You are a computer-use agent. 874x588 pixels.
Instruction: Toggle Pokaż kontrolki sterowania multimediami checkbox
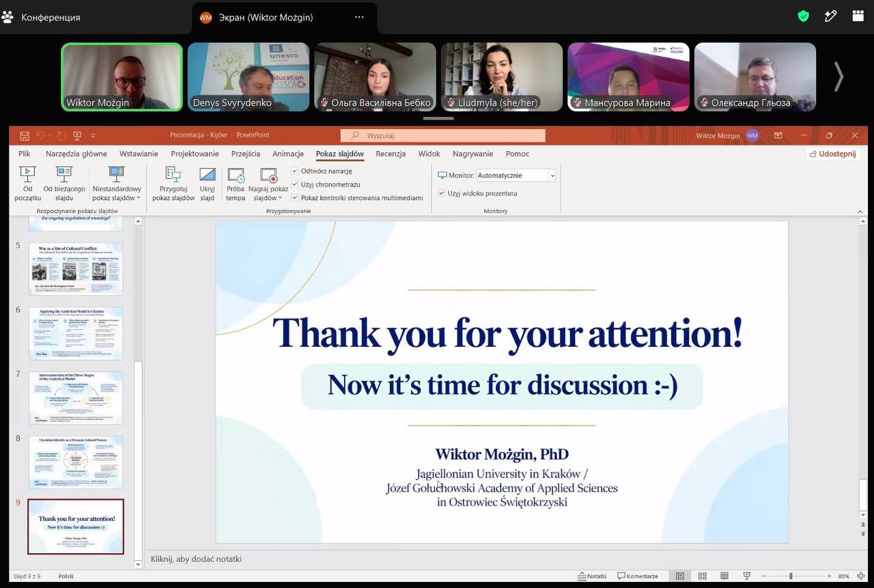[x=295, y=198]
